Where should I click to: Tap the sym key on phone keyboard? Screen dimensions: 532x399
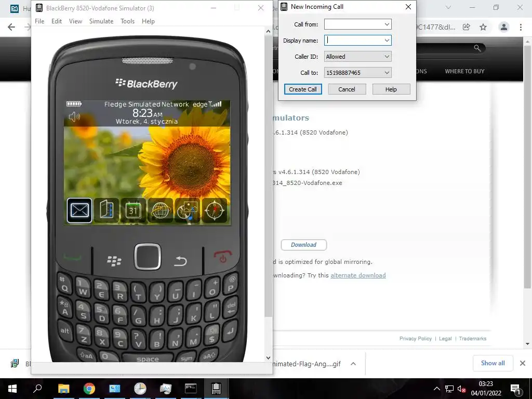click(x=187, y=358)
